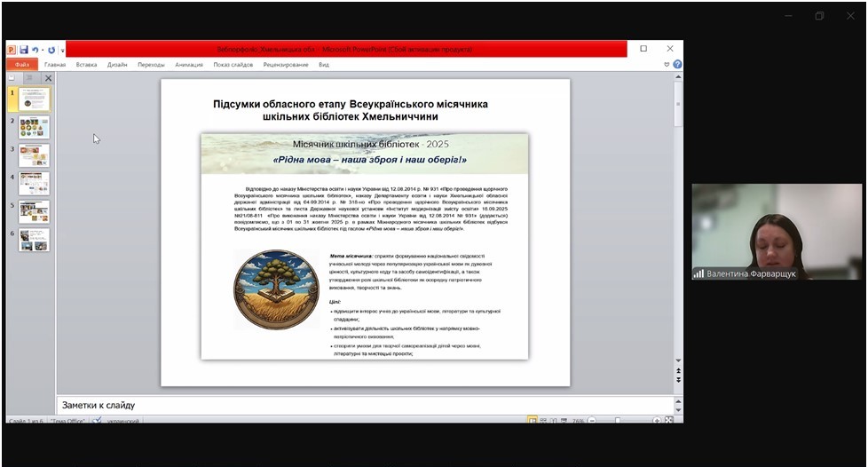Image resolution: width=868 pixels, height=467 pixels.
Task: Switch to the Outline tab in left pane
Action: (x=28, y=78)
